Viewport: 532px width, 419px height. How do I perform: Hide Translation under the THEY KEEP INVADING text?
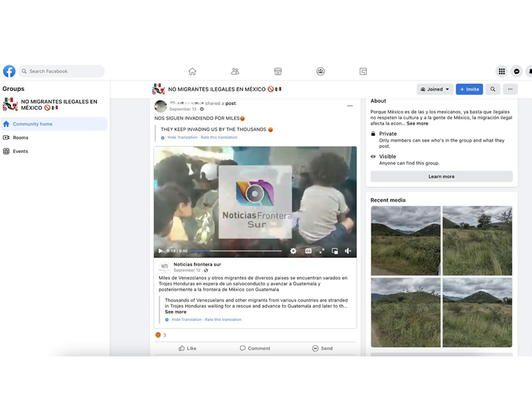(x=182, y=137)
